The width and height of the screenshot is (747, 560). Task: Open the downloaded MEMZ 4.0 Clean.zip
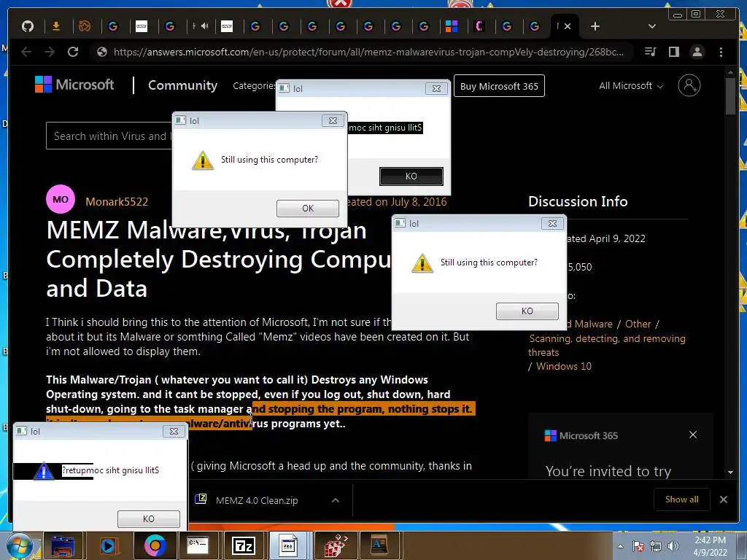click(256, 500)
